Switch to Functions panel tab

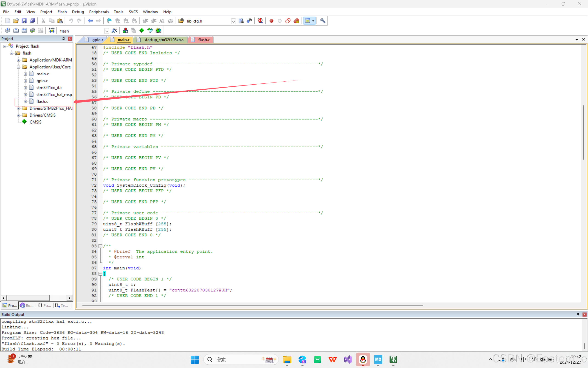[x=45, y=305]
